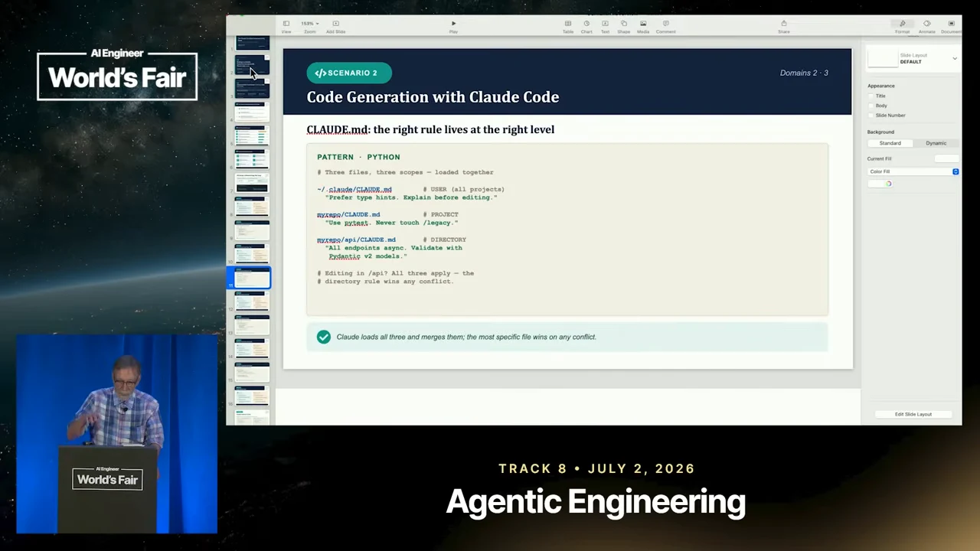
Task: Select slide 12 thumbnail in navigator
Action: [252, 302]
